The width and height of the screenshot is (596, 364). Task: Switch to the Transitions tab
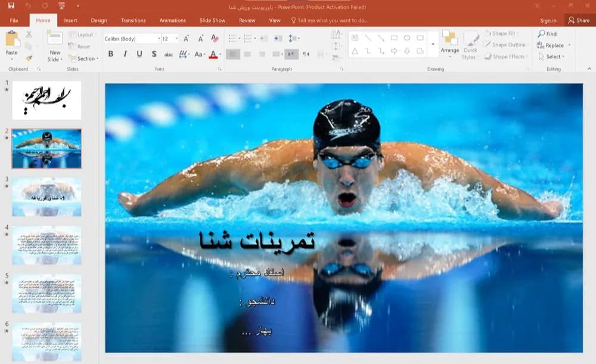click(133, 20)
